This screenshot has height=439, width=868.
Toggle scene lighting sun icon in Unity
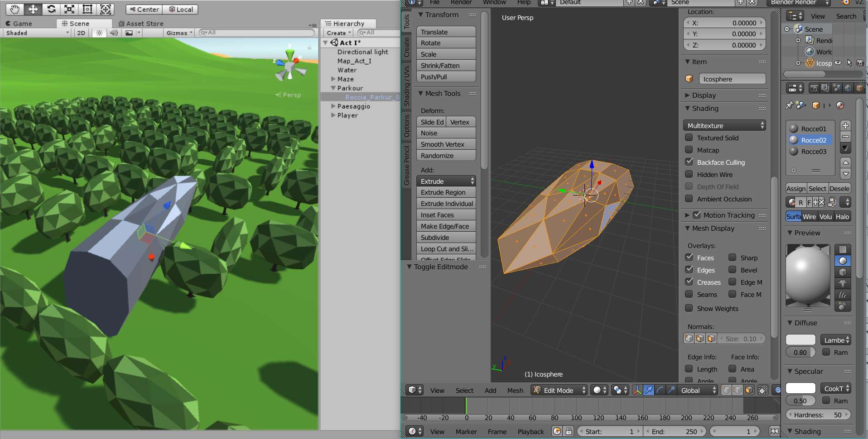coord(99,33)
